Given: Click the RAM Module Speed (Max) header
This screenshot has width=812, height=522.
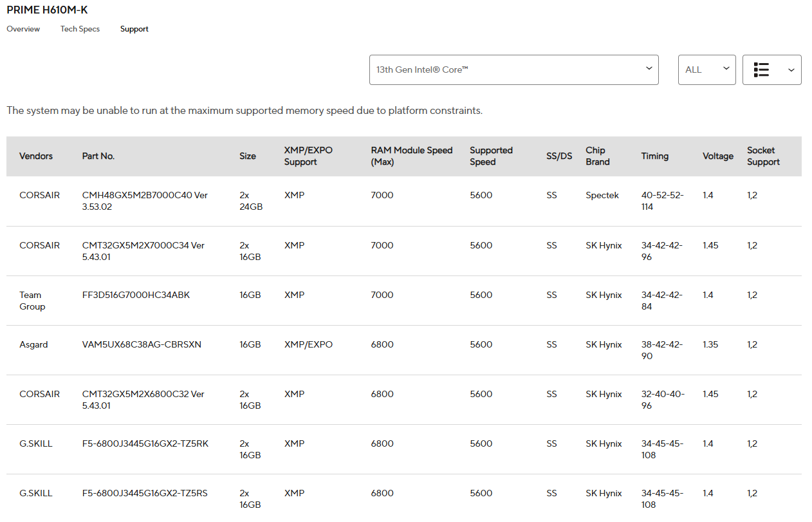Looking at the screenshot, I should (412, 156).
